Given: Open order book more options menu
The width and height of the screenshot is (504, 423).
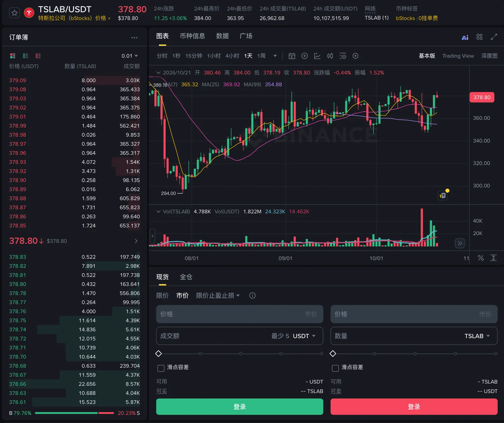Looking at the screenshot, I should pyautogui.click(x=135, y=37).
